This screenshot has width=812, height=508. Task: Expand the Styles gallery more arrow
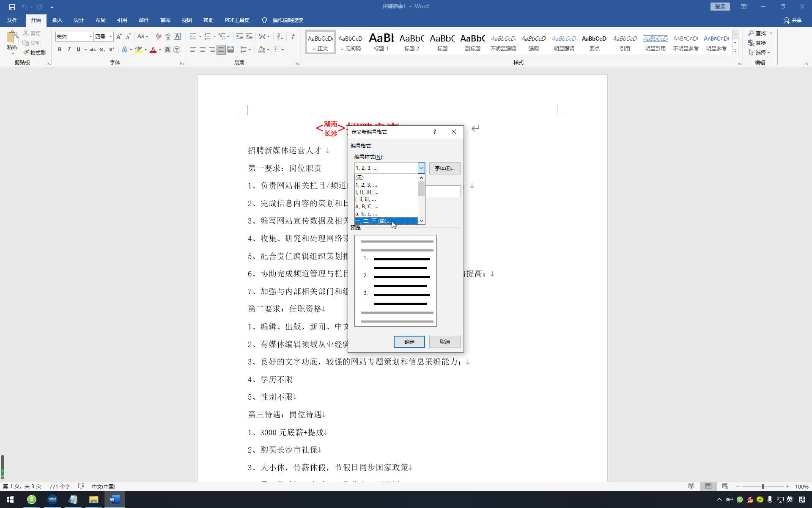[x=735, y=51]
